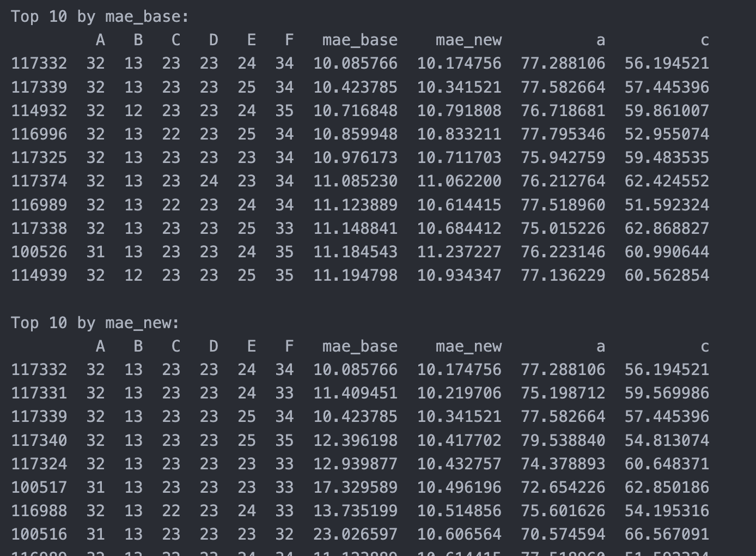Select row index 100526

[x=39, y=252]
